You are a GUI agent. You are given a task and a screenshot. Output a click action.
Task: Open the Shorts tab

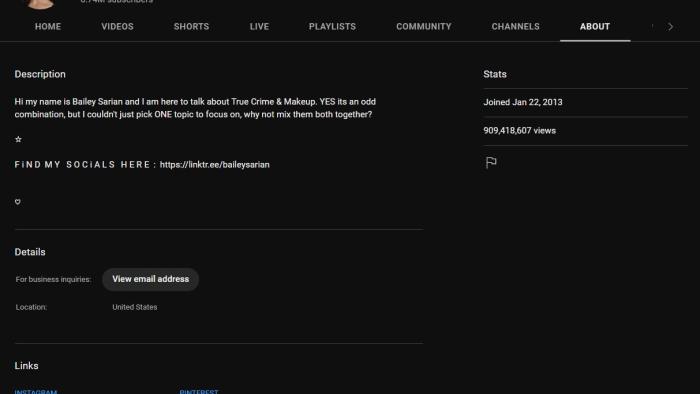click(x=192, y=27)
